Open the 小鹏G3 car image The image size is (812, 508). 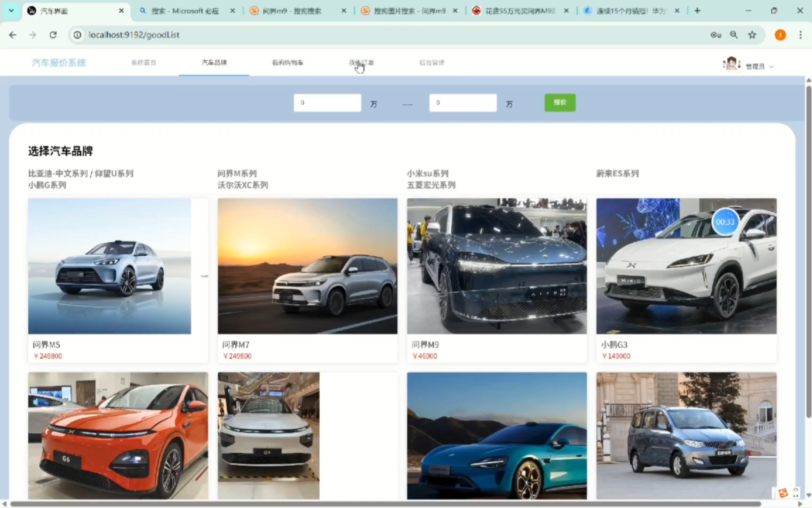(x=686, y=266)
